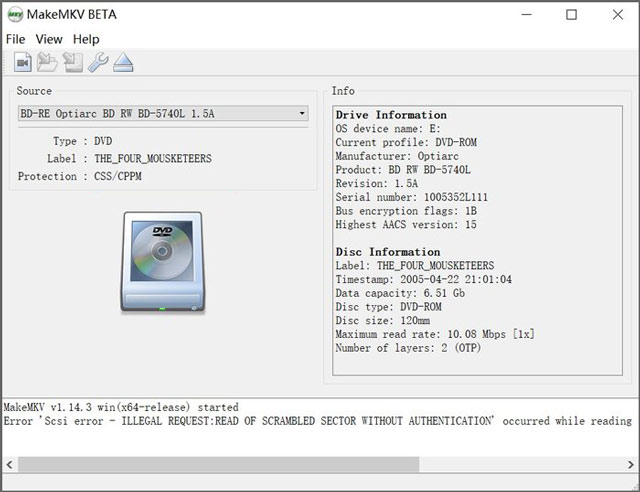Click 'OS device name: E:' line

click(388, 129)
